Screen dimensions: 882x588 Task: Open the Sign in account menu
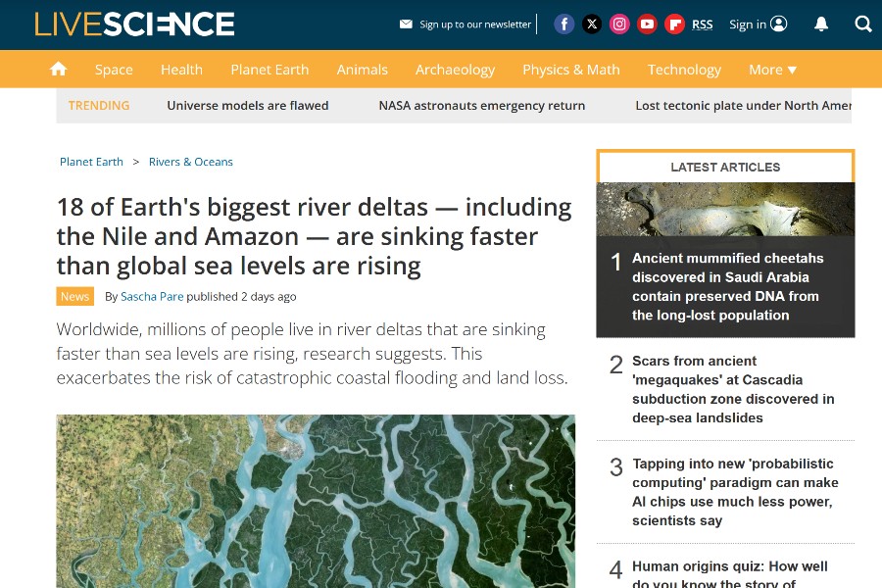[758, 24]
